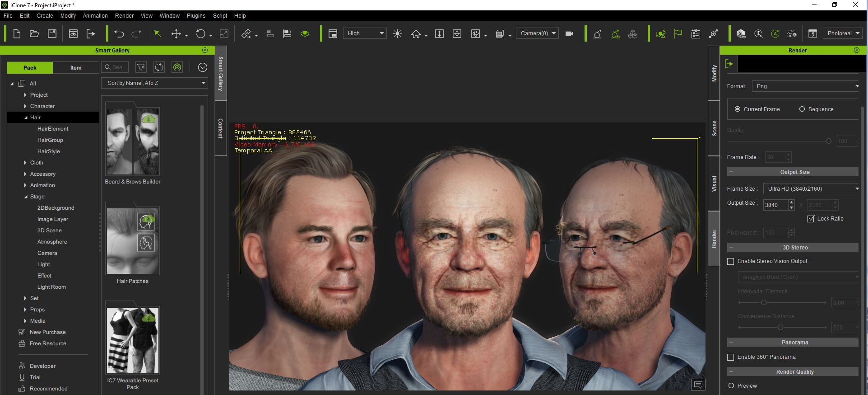This screenshot has height=395, width=868.
Task: Select Light Room in the Stage tree
Action: click(x=51, y=287)
